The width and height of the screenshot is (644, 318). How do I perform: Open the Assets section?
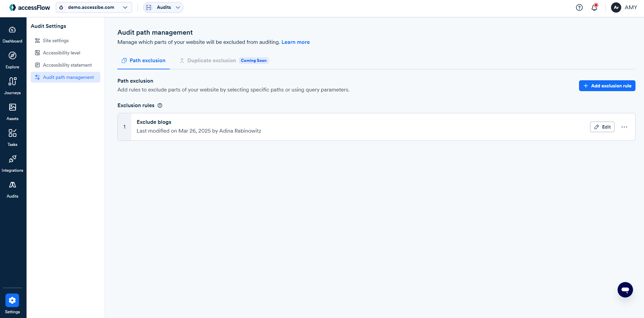pyautogui.click(x=13, y=112)
